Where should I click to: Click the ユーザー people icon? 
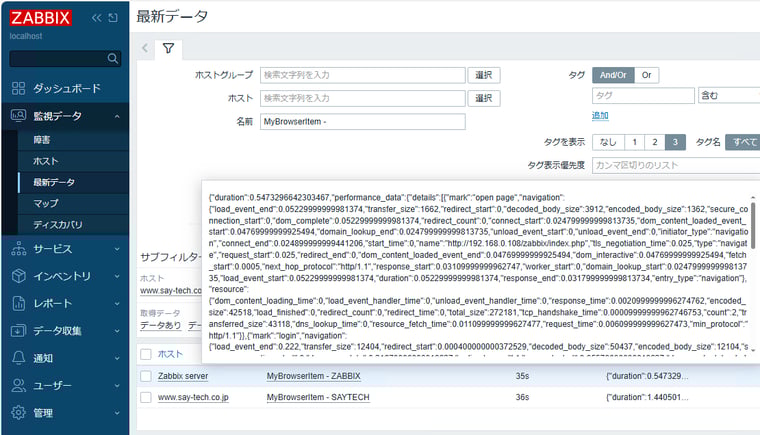pyautogui.click(x=18, y=386)
